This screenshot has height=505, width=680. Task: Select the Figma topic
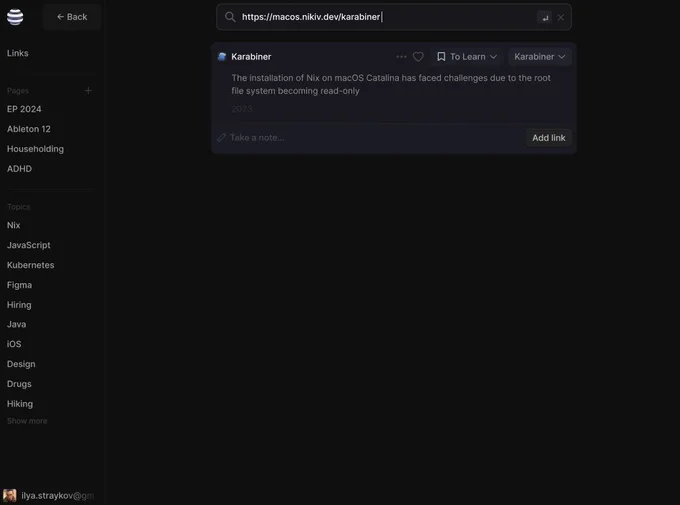point(20,285)
